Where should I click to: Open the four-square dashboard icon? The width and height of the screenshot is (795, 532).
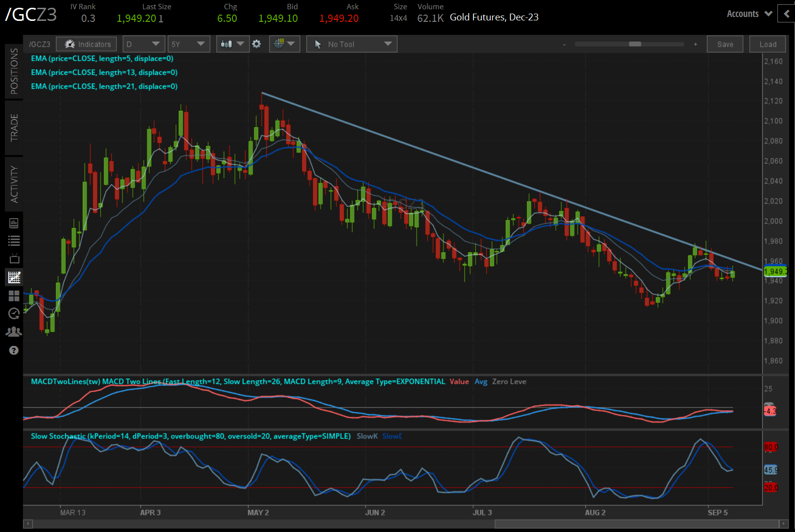[x=14, y=296]
